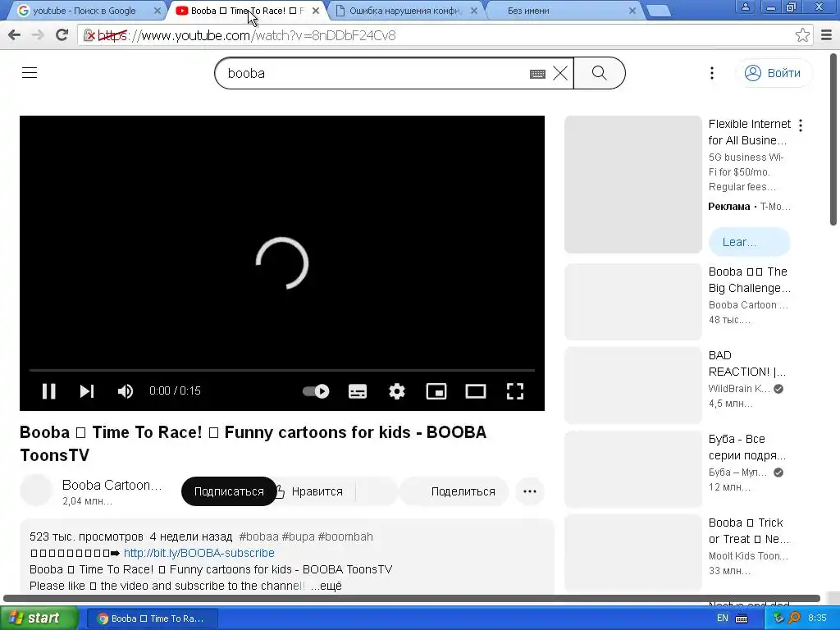Mute the video volume
Screen dimensions: 840x630
pyautogui.click(x=126, y=391)
